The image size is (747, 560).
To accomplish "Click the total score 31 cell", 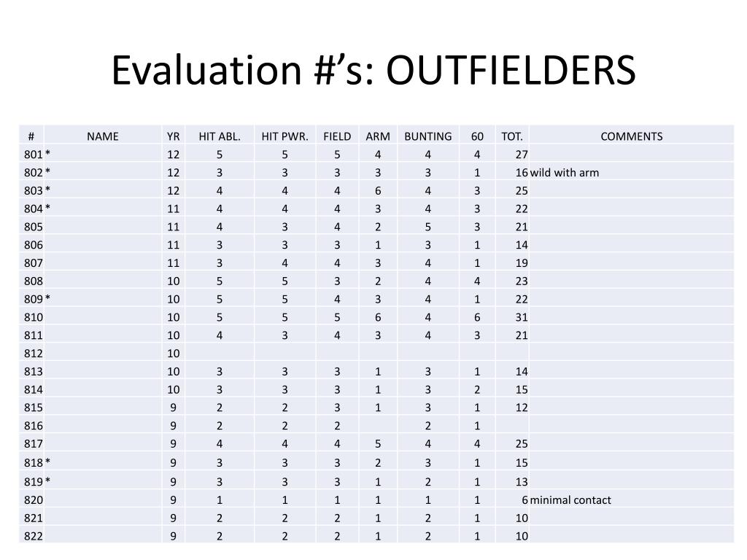I will point(512,317).
